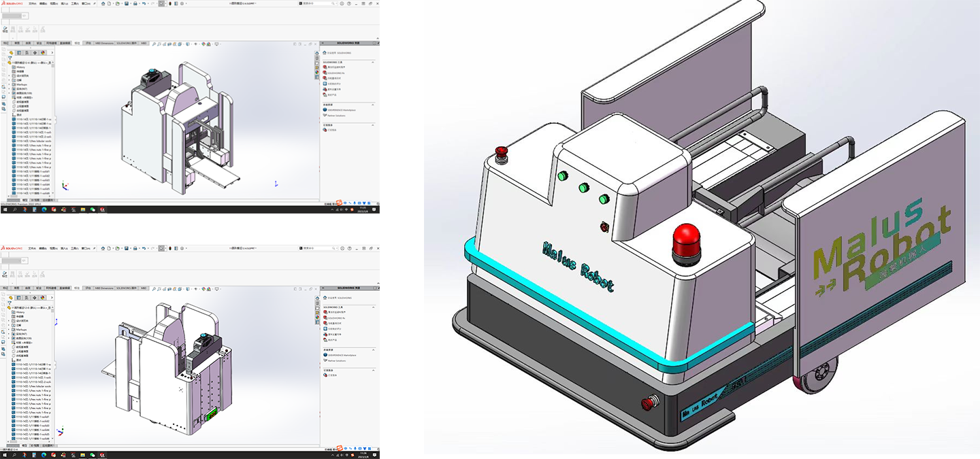Open SOLIDWORKS Rx link in top task pane
Viewport: 980px width, 459px height.
(x=336, y=73)
